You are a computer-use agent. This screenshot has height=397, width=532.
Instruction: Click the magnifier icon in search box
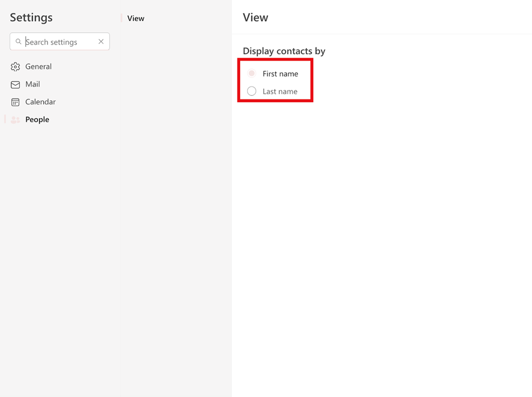pyautogui.click(x=18, y=41)
